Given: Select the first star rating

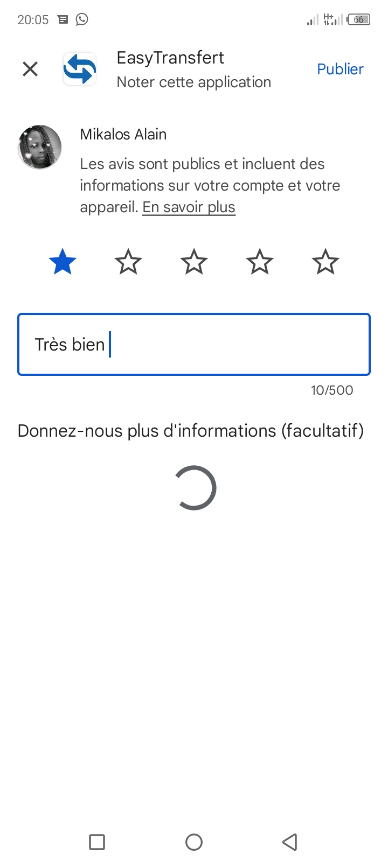Looking at the screenshot, I should click(63, 262).
